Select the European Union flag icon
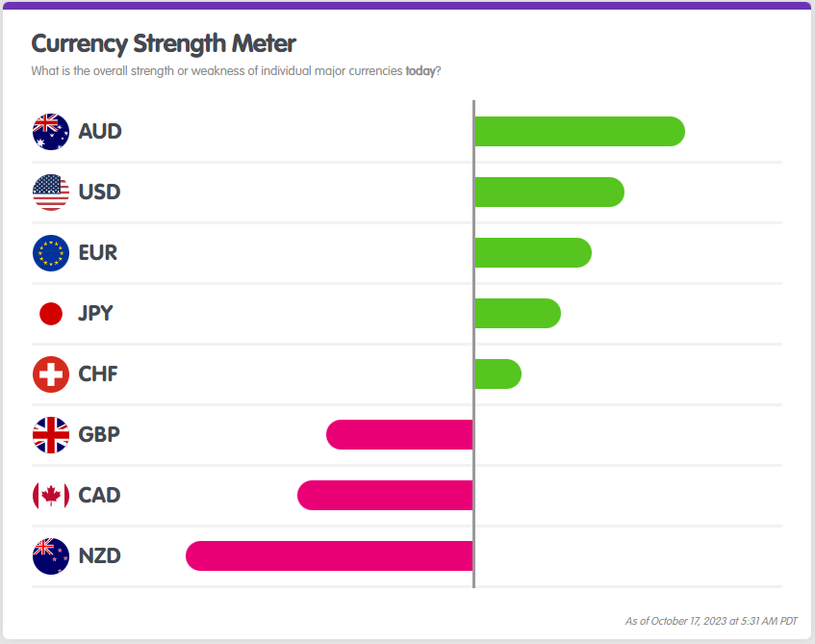The width and height of the screenshot is (815, 644). (x=50, y=252)
